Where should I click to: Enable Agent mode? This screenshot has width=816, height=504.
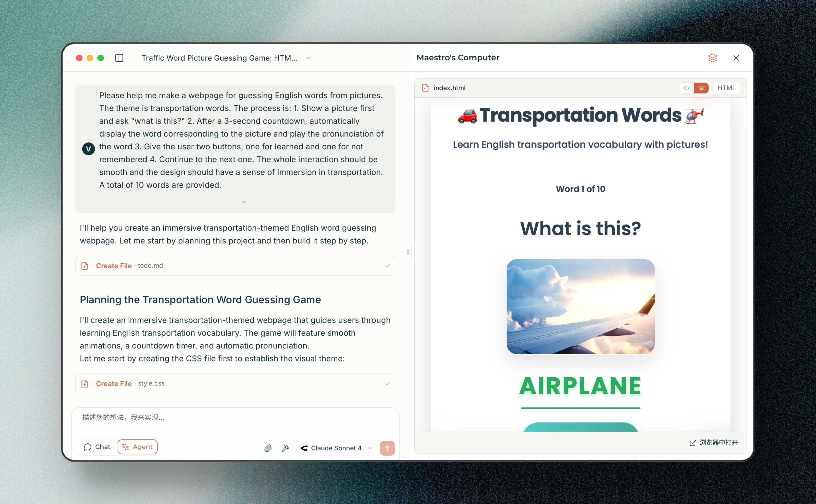[x=137, y=447]
